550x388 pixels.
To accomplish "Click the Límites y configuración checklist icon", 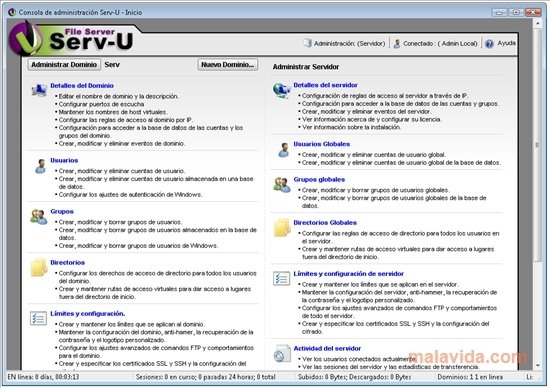I will tap(38, 319).
